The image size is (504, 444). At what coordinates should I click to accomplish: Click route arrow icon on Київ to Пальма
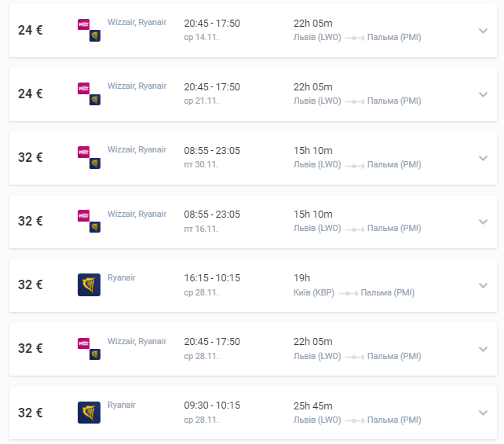pyautogui.click(x=349, y=293)
